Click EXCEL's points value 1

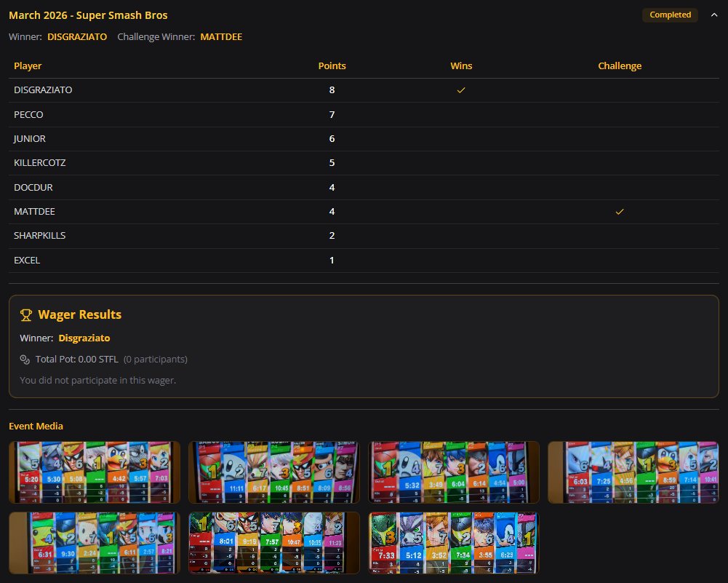[332, 260]
